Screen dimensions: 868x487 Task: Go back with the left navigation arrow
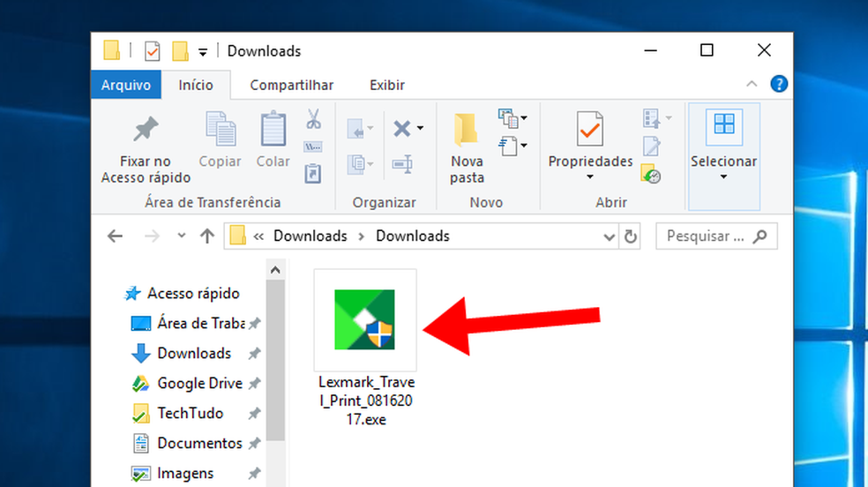click(115, 236)
